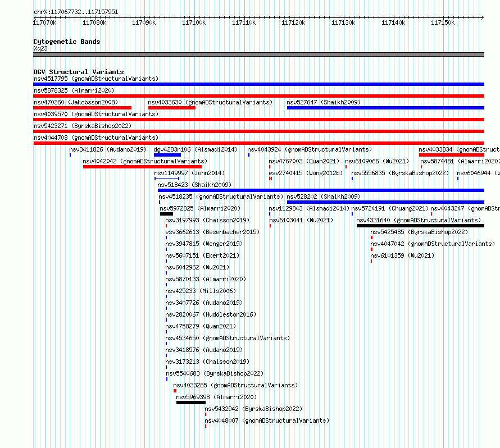The height and width of the screenshot is (448, 500).
Task: Select the blue bar under nsv4517795
Action: [x=258, y=84]
